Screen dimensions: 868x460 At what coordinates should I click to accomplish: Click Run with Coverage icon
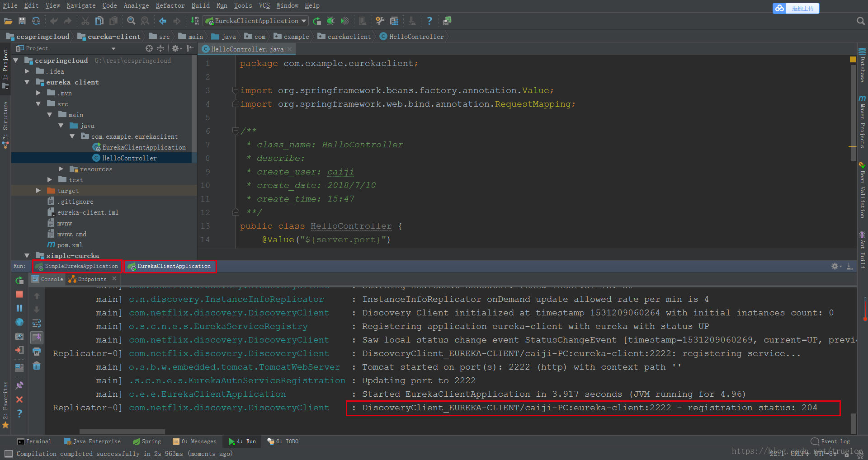point(344,21)
